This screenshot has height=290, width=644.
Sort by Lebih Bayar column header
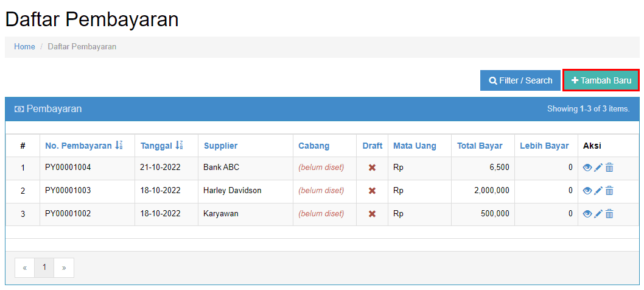(544, 146)
